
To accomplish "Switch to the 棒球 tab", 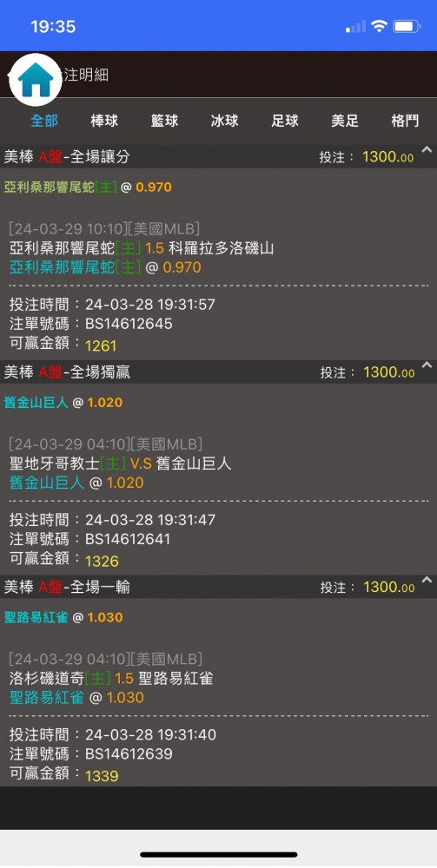I will pyautogui.click(x=104, y=121).
